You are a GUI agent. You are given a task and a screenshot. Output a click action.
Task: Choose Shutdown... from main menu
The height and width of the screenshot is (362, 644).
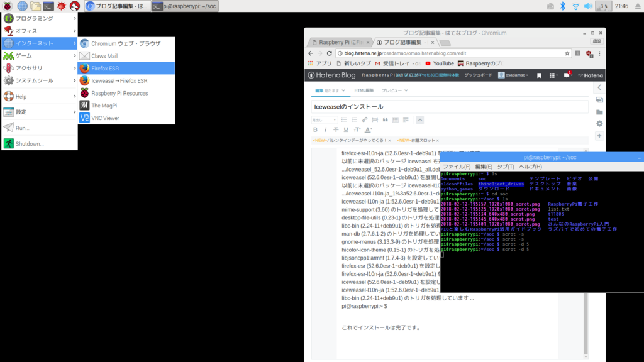point(40,144)
